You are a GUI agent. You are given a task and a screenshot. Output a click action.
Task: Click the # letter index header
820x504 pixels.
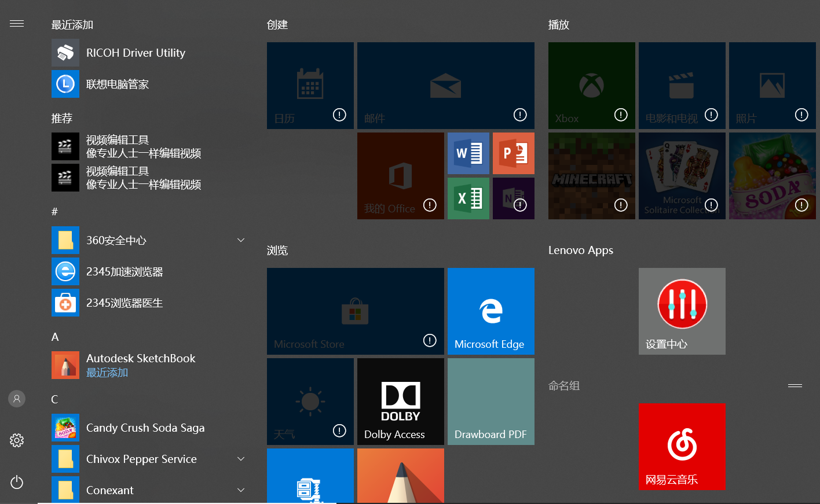[54, 212]
